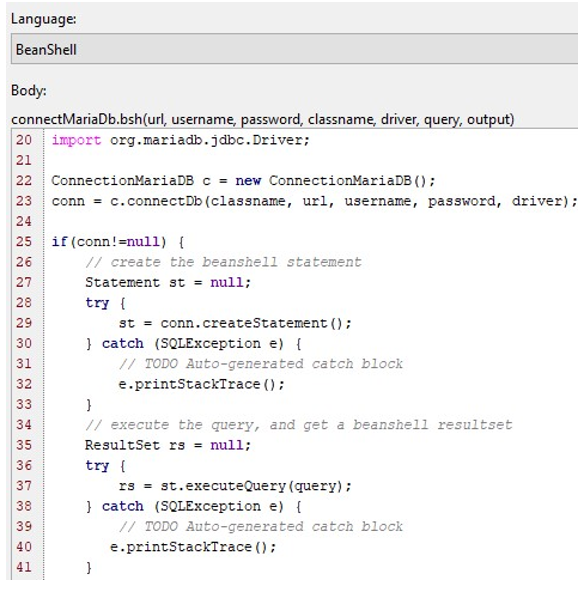Click e.printStackTrace() on line 32
Viewport: 578px width, 600px height.
202,384
